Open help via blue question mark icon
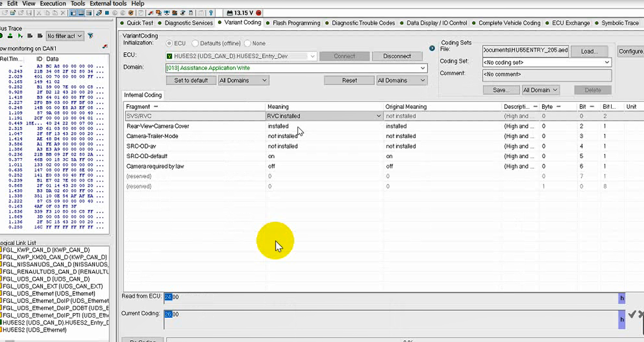The width and height of the screenshot is (644, 342). click(x=211, y=13)
